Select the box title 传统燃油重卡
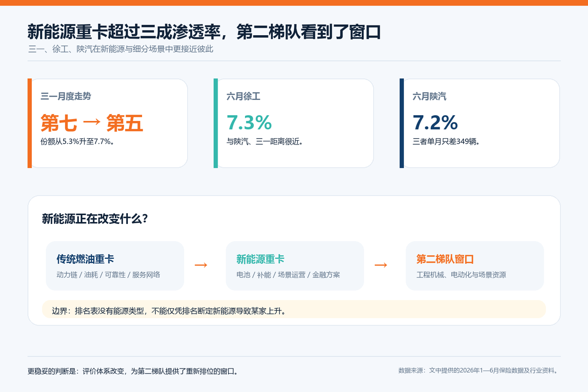The width and height of the screenshot is (588, 392). (85, 259)
